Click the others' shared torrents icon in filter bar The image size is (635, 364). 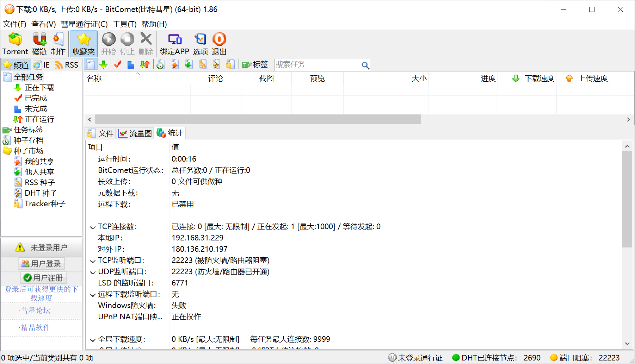pyautogui.click(x=189, y=64)
